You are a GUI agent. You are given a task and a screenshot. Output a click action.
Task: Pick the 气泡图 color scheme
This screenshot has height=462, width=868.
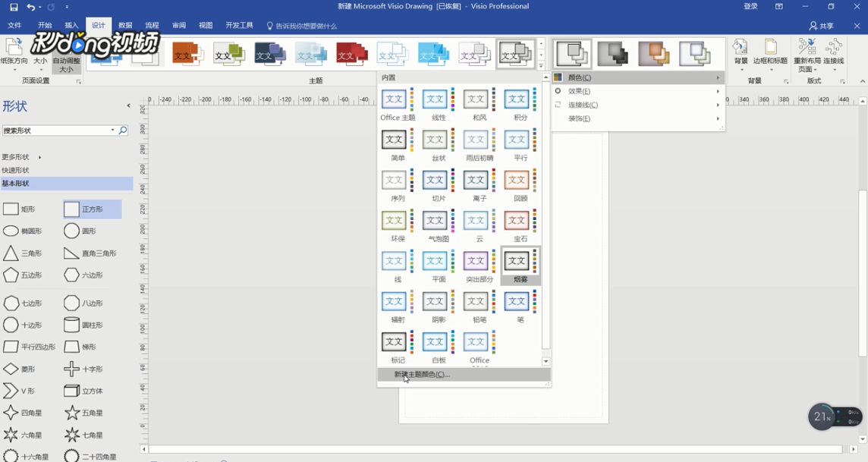[439, 226]
